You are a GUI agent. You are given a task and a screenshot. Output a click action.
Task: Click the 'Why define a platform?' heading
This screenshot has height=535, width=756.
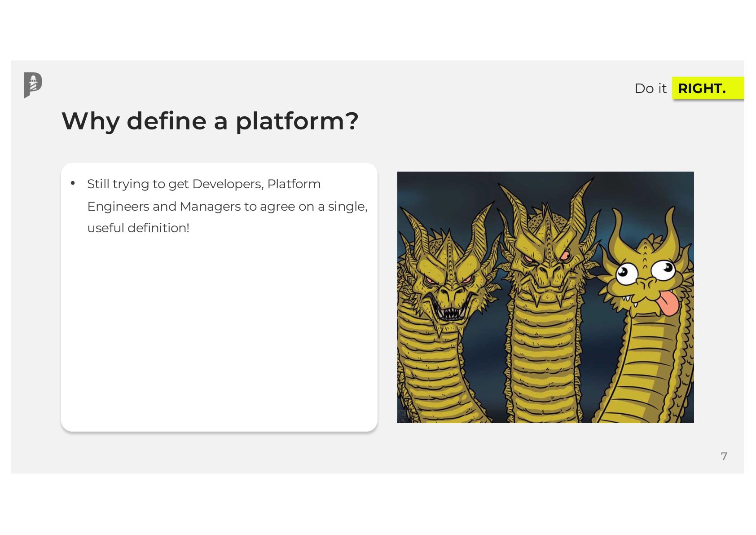pos(210,121)
